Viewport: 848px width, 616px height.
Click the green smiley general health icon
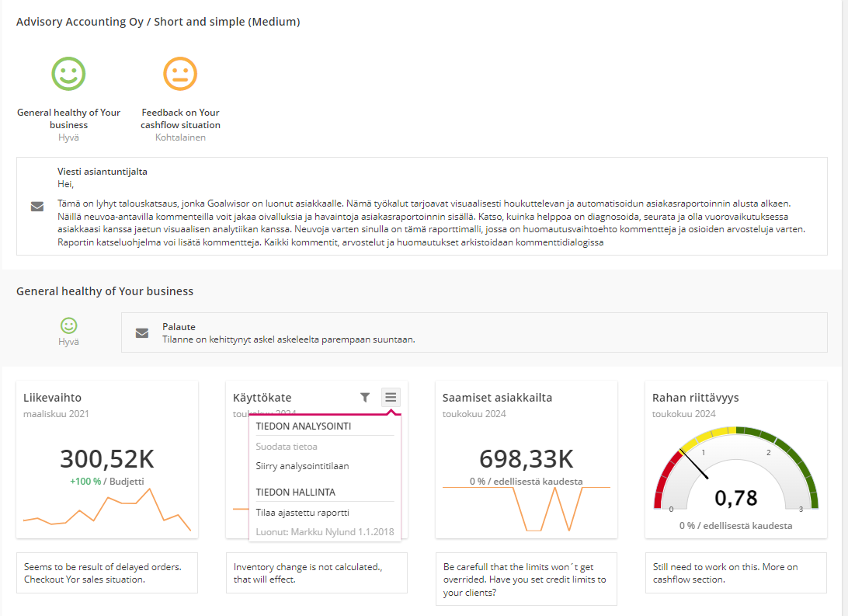pos(68,74)
